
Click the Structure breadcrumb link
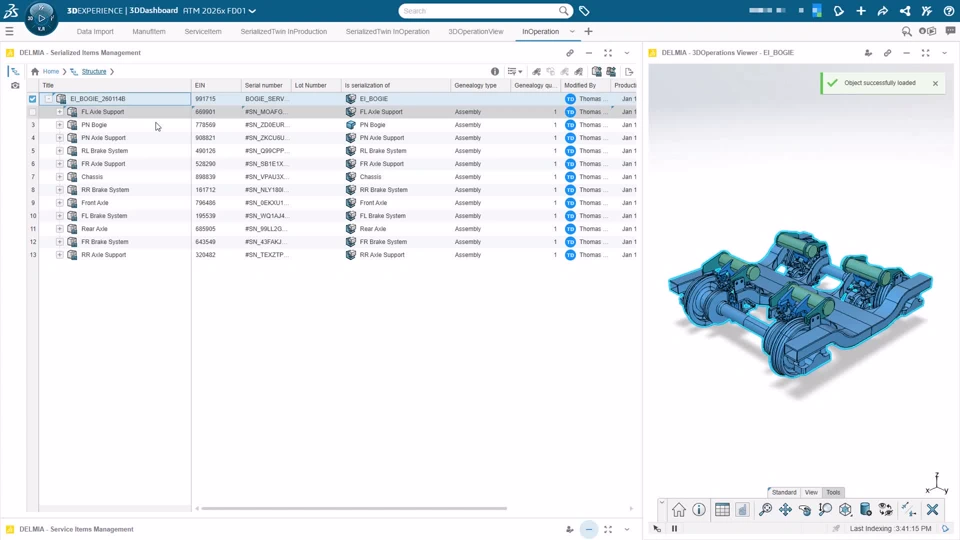[94, 72]
